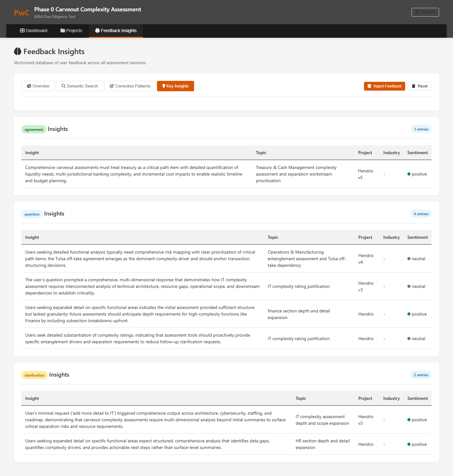Click the pie chart icon on Overview button
The image size is (453, 476).
pos(29,86)
